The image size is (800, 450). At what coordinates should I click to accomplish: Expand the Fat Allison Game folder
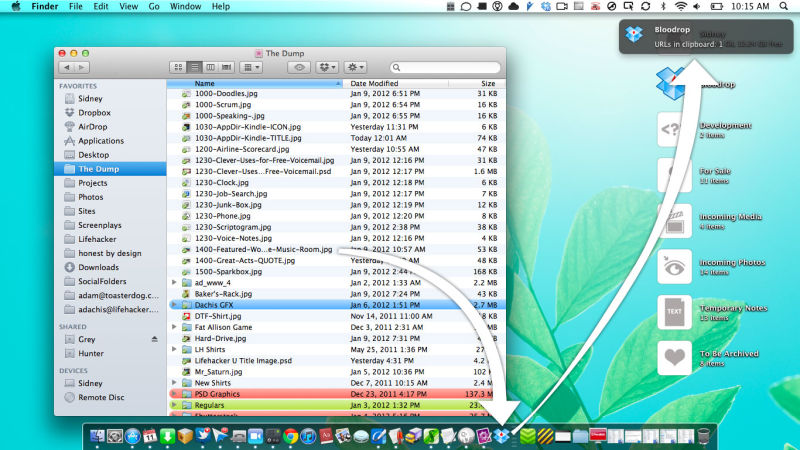tap(175, 327)
